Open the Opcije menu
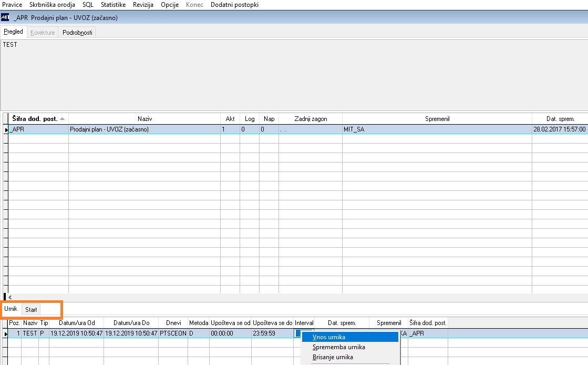The width and height of the screenshot is (588, 365). pyautogui.click(x=170, y=5)
